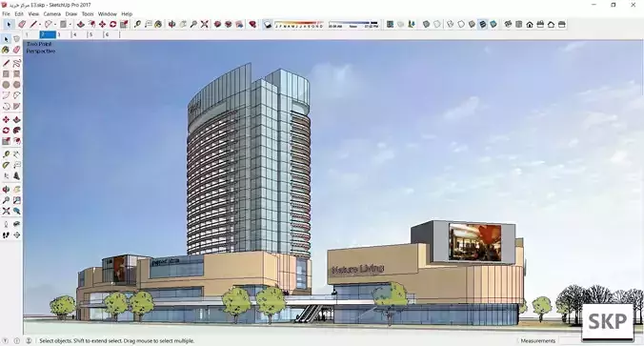The image size is (644, 346).
Task: Pick the Protractor tool
Action: [6, 165]
